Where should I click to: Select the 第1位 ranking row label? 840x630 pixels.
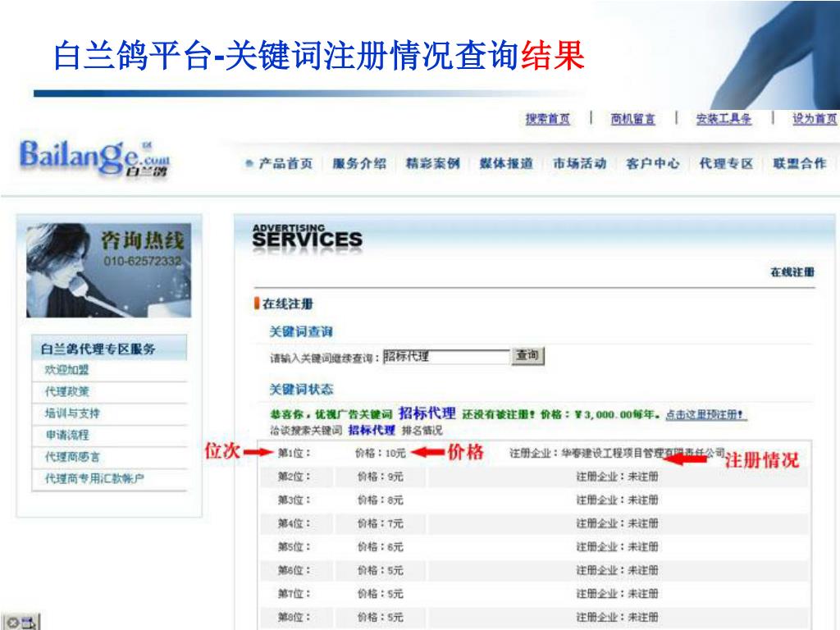pyautogui.click(x=294, y=453)
